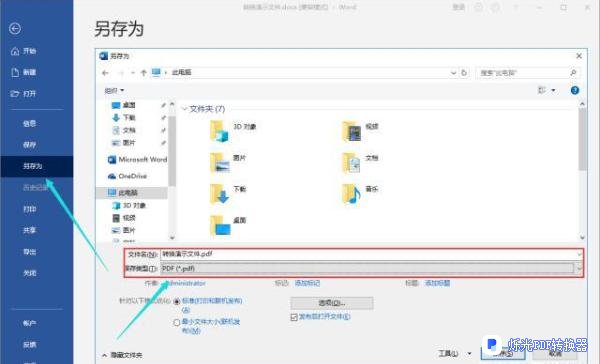Open the 图片 folder icon in file list
Image resolution: width=600 pixels, height=364 pixels.
219,162
